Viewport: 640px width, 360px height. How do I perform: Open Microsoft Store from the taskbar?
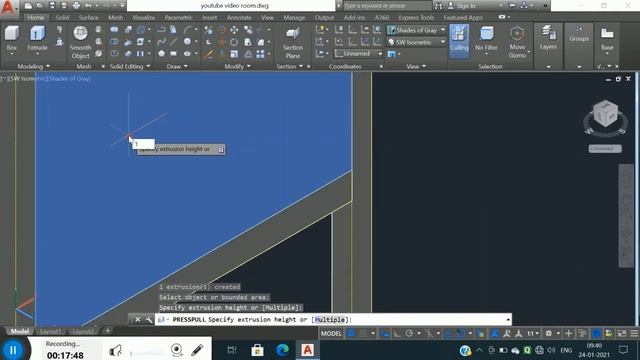click(257, 350)
